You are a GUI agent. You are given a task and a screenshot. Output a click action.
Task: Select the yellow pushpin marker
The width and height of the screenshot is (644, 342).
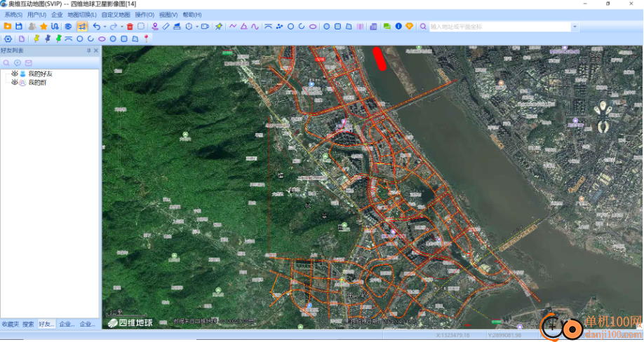coord(36,39)
